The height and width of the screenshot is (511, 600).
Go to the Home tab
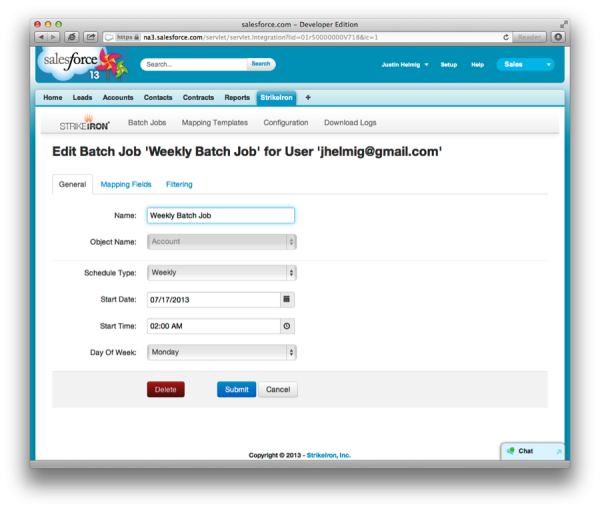[53, 98]
